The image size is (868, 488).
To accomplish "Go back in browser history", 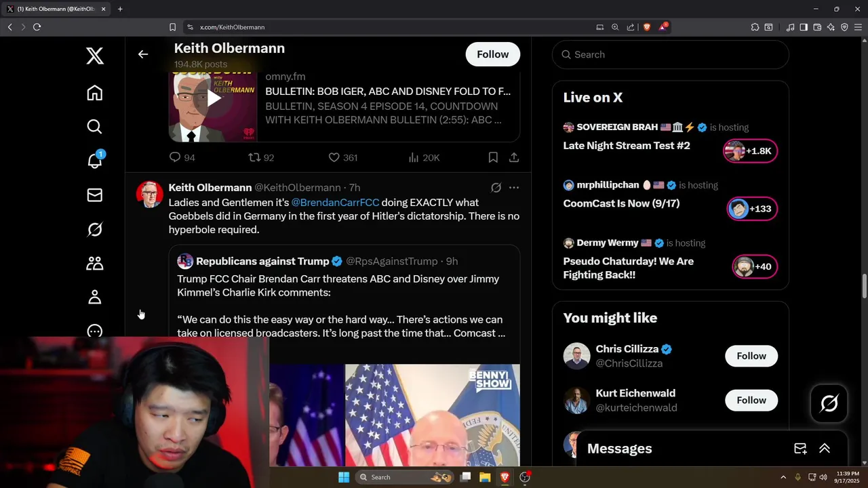I will [9, 27].
